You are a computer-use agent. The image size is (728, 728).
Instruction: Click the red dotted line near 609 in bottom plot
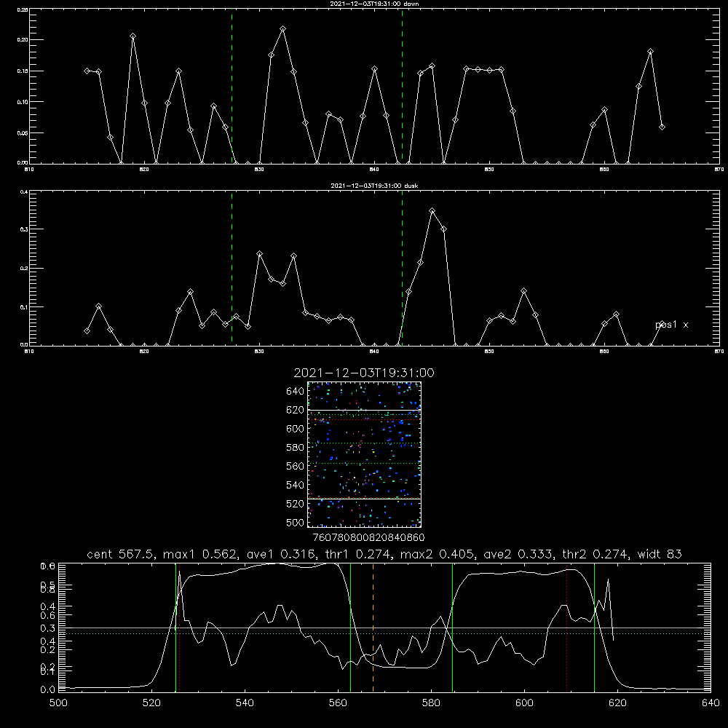[x=567, y=628]
